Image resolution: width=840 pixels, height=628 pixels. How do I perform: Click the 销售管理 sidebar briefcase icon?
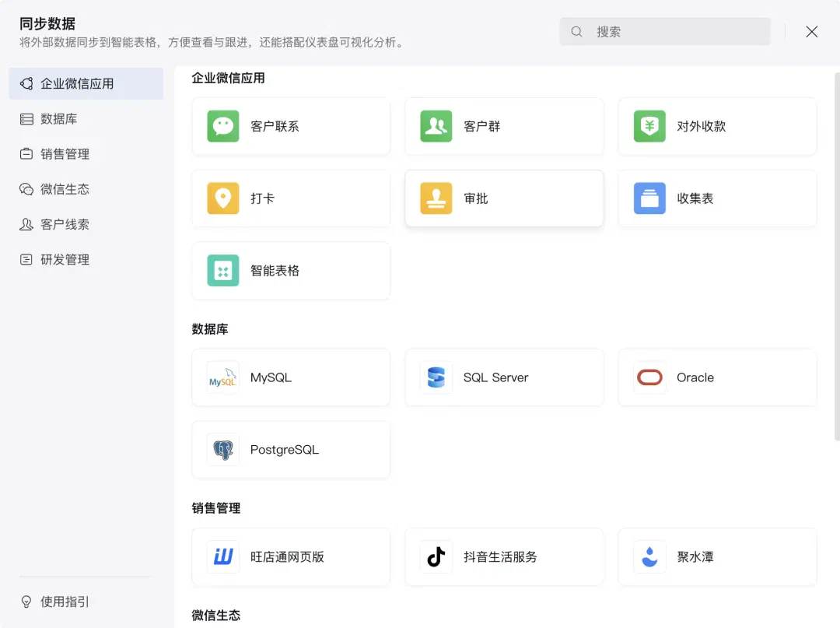(x=26, y=154)
